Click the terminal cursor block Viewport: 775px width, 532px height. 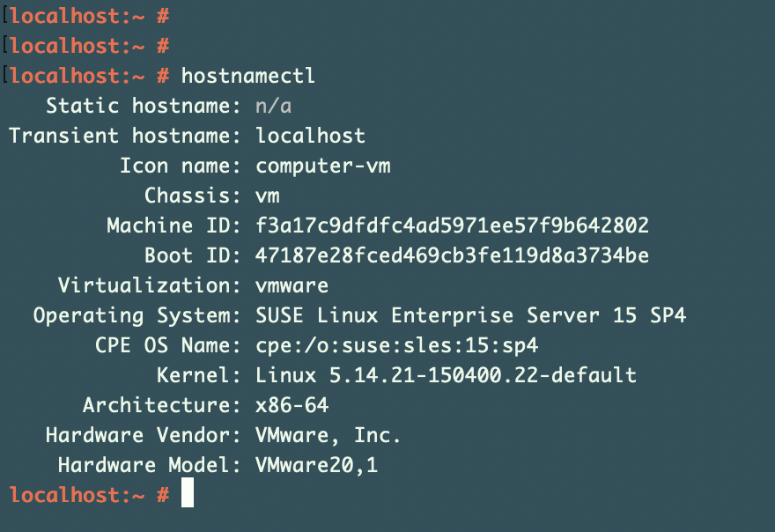tap(188, 492)
